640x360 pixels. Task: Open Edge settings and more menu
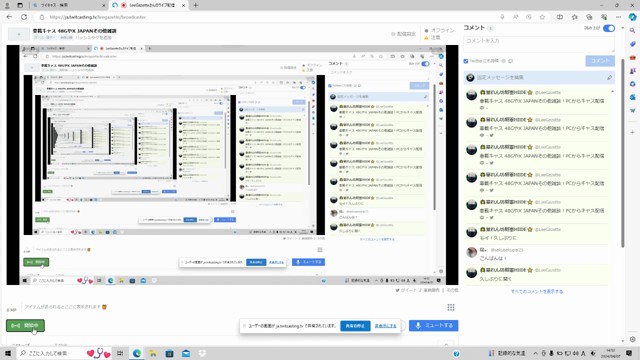(618, 17)
